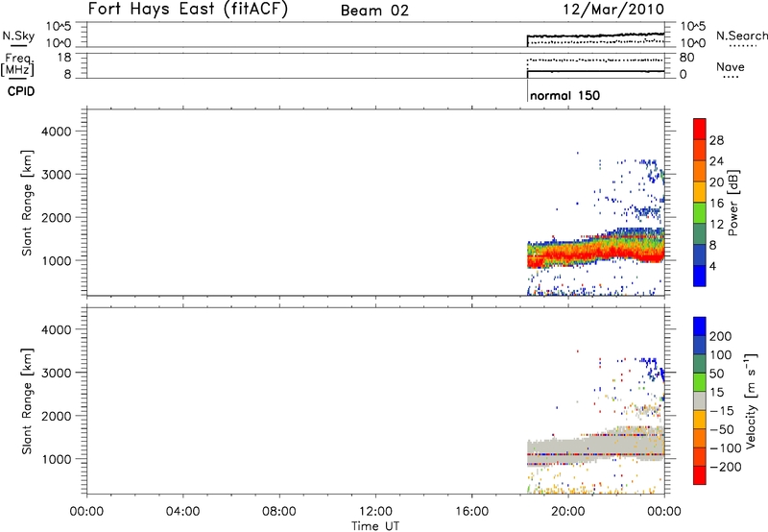
Task: Click the 'Power [dB]' colorbar title
Action: [732, 203]
